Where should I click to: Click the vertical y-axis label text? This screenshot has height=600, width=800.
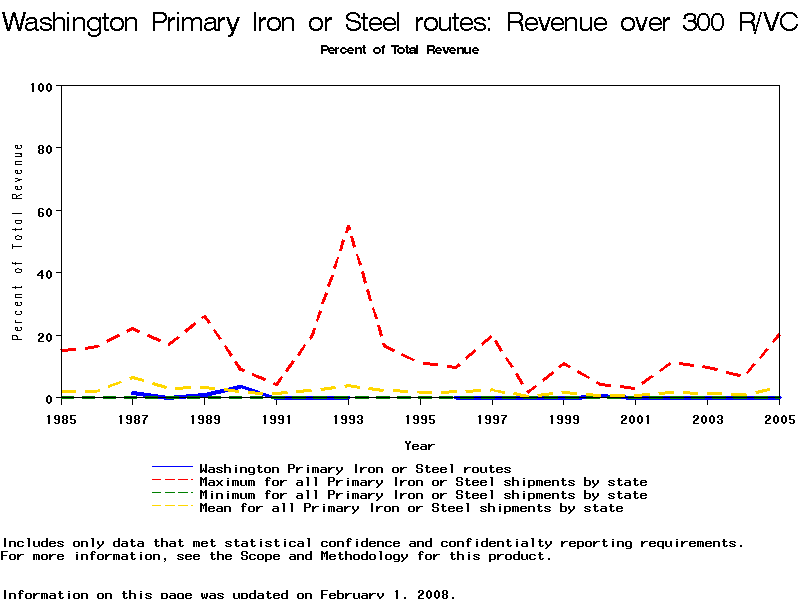click(17, 242)
